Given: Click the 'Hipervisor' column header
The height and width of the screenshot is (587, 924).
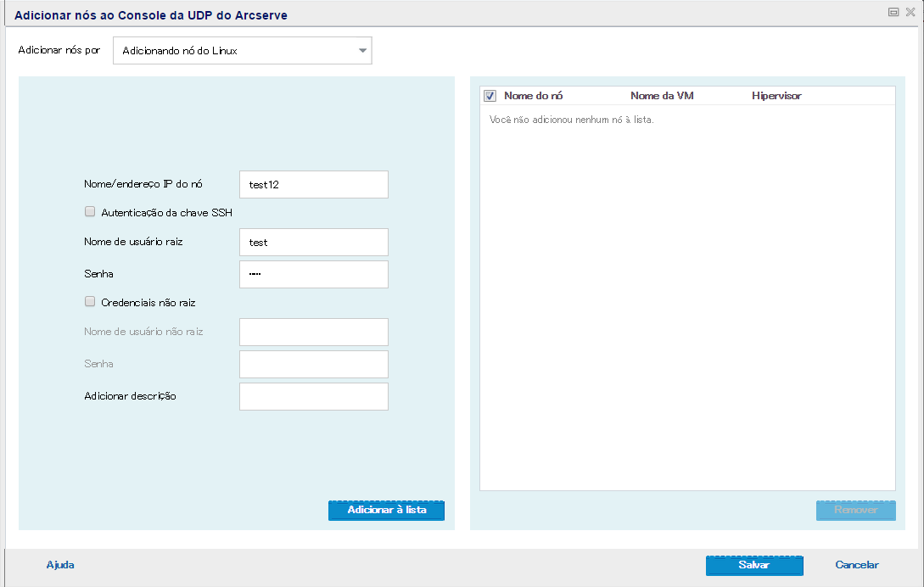Looking at the screenshot, I should click(776, 96).
